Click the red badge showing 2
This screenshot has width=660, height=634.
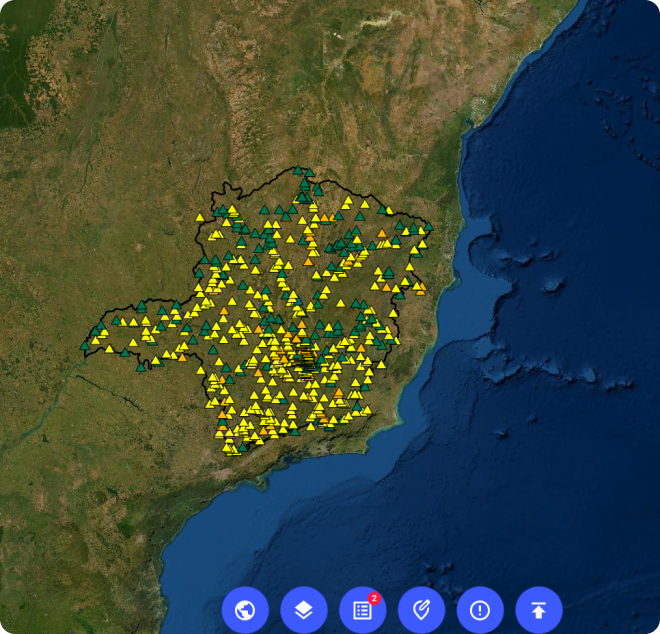pyautogui.click(x=374, y=598)
